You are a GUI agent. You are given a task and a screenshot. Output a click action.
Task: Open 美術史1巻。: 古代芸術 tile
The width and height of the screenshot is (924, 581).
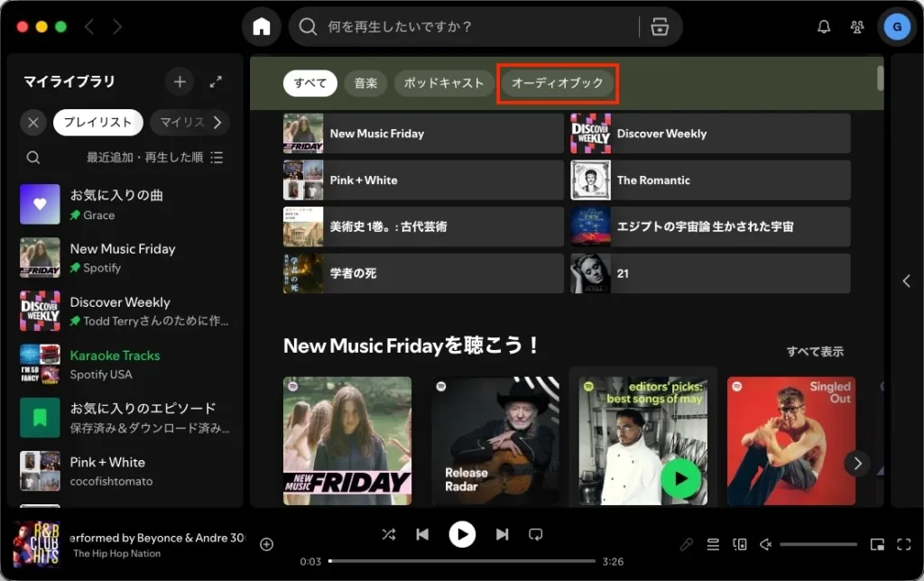click(423, 226)
